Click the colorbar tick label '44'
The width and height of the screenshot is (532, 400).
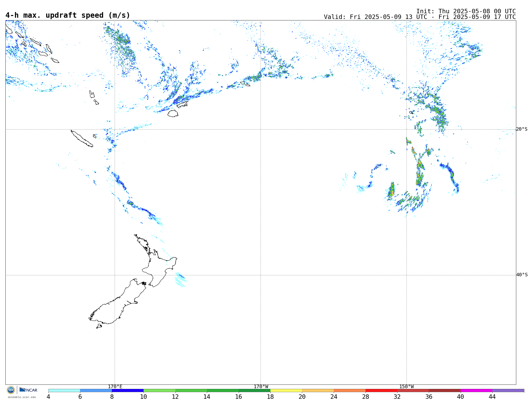(492, 397)
